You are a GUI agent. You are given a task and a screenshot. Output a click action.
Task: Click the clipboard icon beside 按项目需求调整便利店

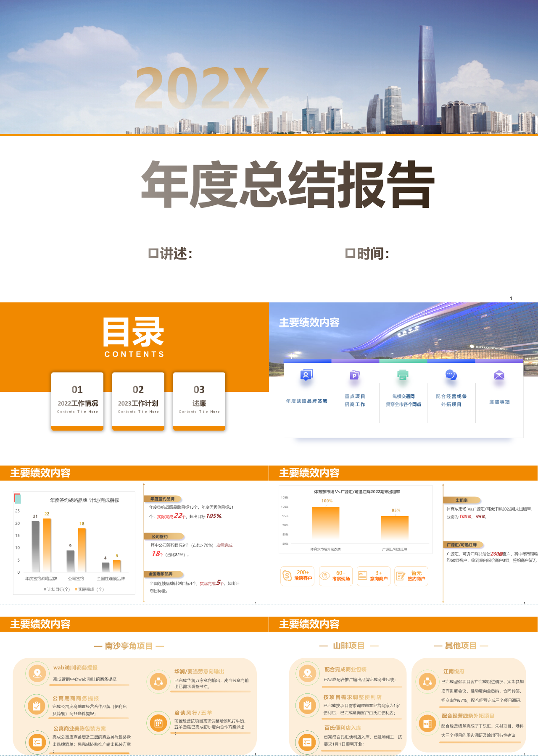pyautogui.click(x=307, y=706)
